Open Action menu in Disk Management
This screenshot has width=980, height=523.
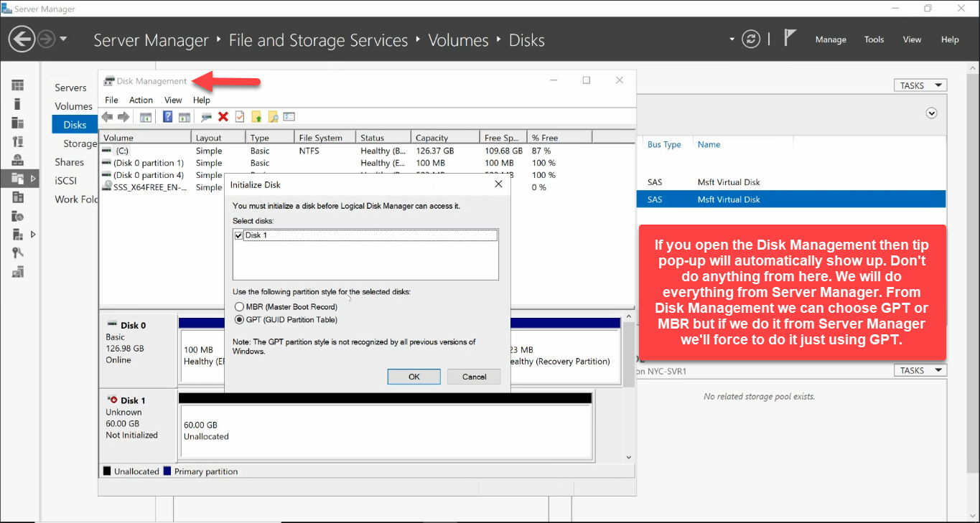pyautogui.click(x=141, y=100)
